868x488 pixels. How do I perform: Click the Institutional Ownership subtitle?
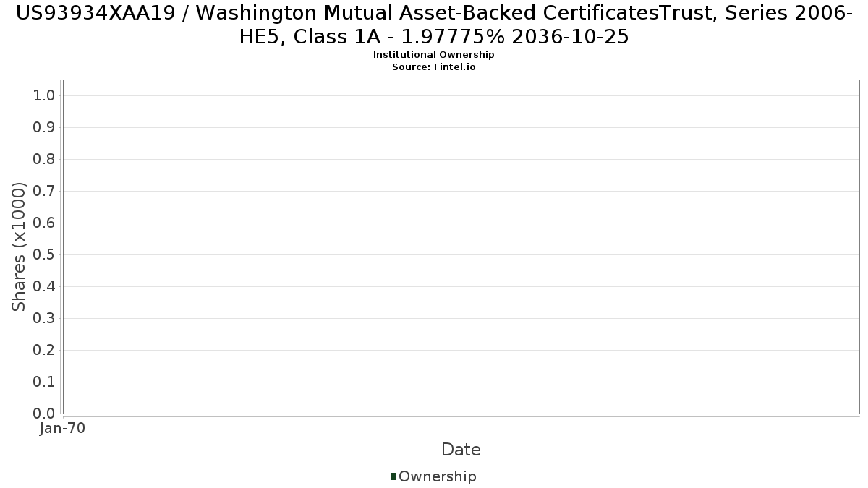434,55
